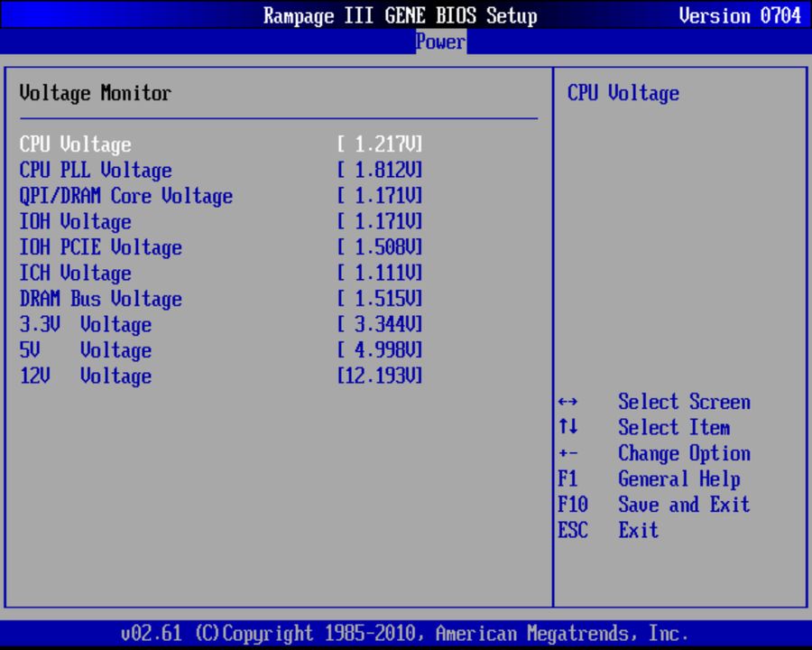Click the Exit legend text
The height and width of the screenshot is (650, 812).
639,530
